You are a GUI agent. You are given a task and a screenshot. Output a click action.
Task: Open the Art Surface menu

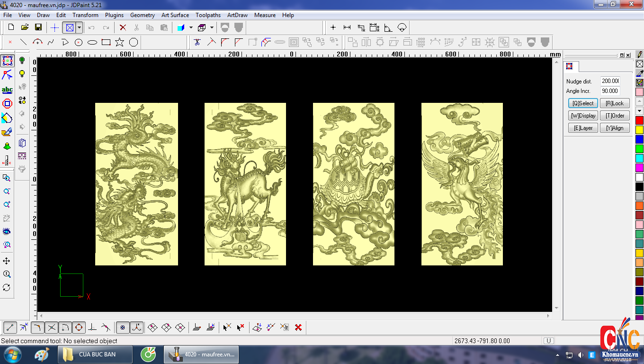pyautogui.click(x=175, y=15)
